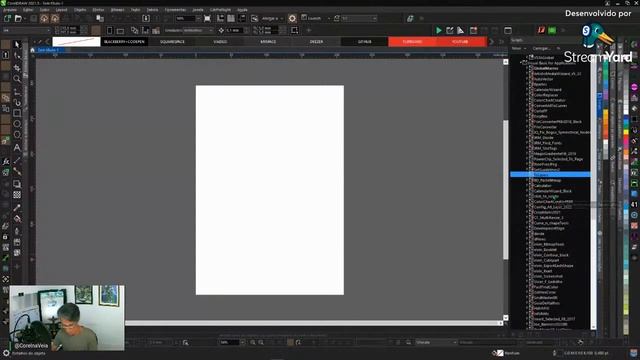Select landscape page orientation
This screenshot has height=360, width=640.
point(120,31)
